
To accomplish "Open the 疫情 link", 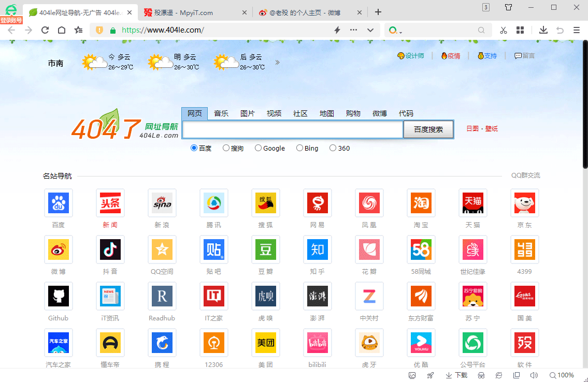I will coord(451,56).
